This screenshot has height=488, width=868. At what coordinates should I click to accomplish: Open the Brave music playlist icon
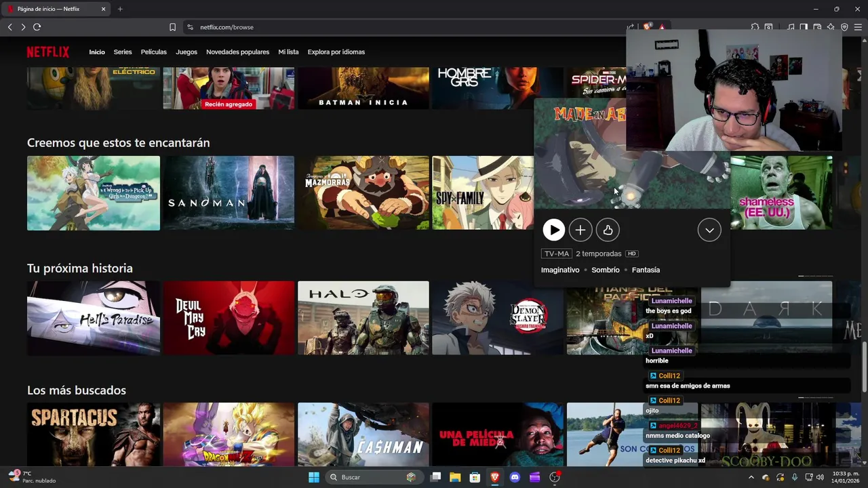[x=791, y=27]
